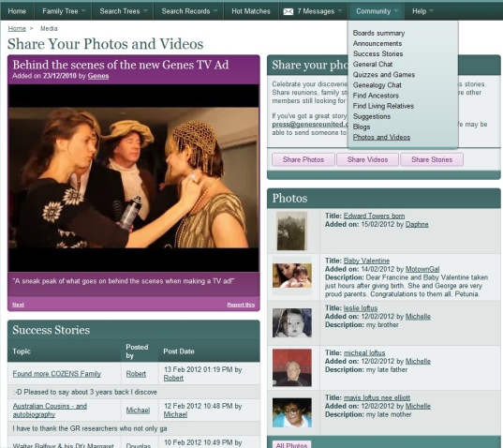Expand the Family Tree dropdown arrow
Viewport: 503px width, 448px height.
click(x=83, y=10)
